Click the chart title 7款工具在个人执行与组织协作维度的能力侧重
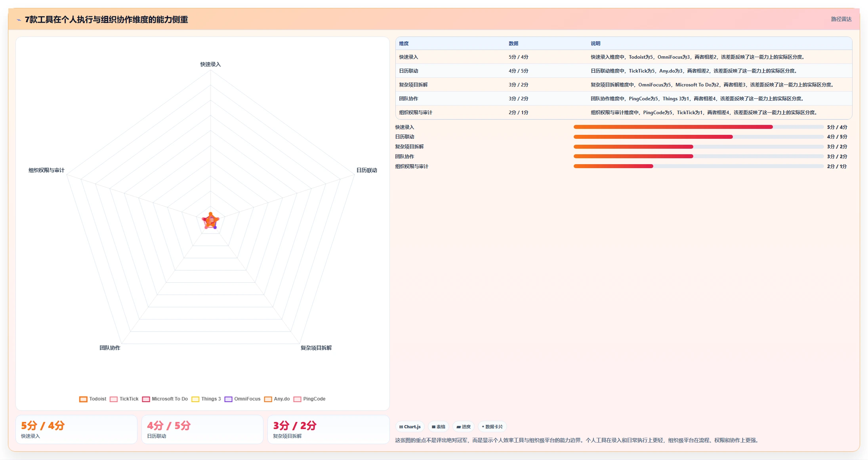868x460 pixels. click(106, 19)
